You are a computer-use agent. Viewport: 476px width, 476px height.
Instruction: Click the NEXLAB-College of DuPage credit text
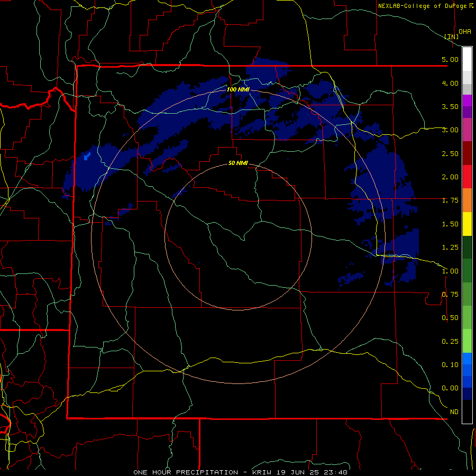(x=425, y=6)
